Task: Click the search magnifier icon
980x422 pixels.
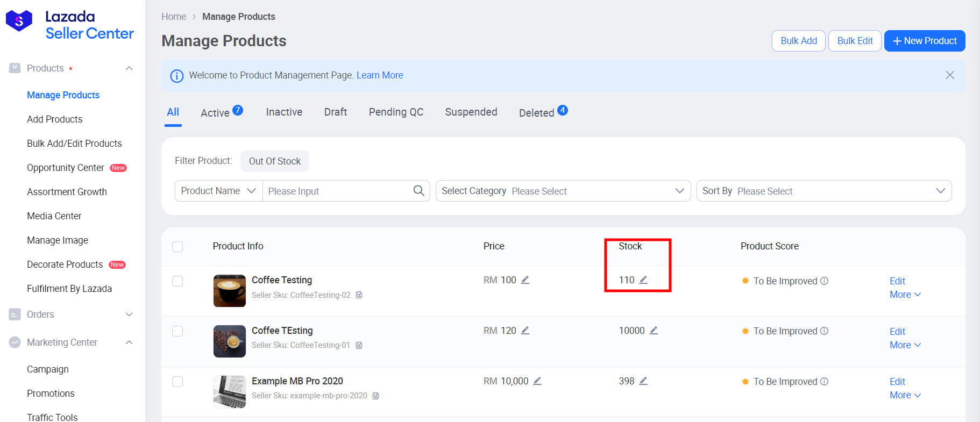Action: (x=418, y=191)
